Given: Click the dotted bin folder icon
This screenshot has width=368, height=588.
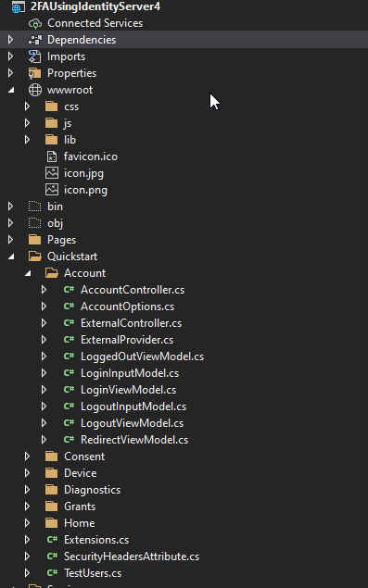Looking at the screenshot, I should point(35,206).
